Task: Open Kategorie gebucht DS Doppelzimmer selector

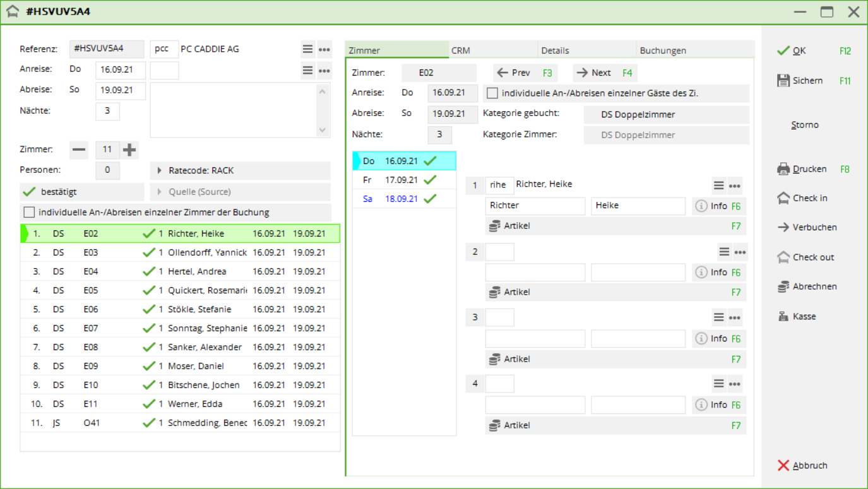Action: (x=665, y=115)
